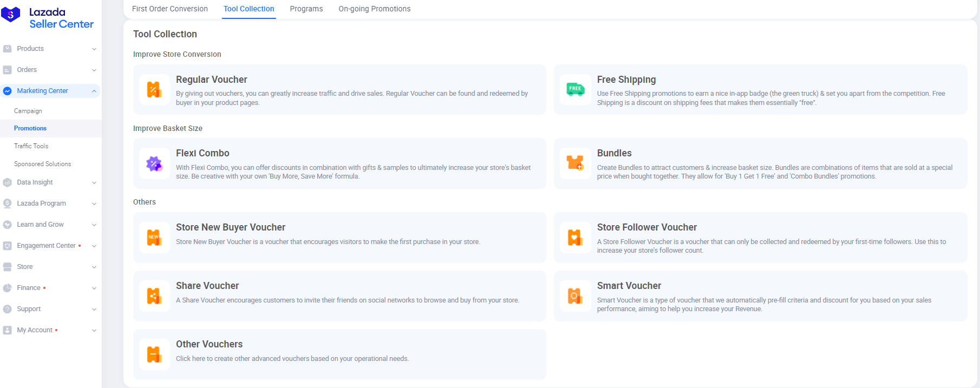Click the Other Vouchers icon
The height and width of the screenshot is (388, 980).
tap(154, 354)
